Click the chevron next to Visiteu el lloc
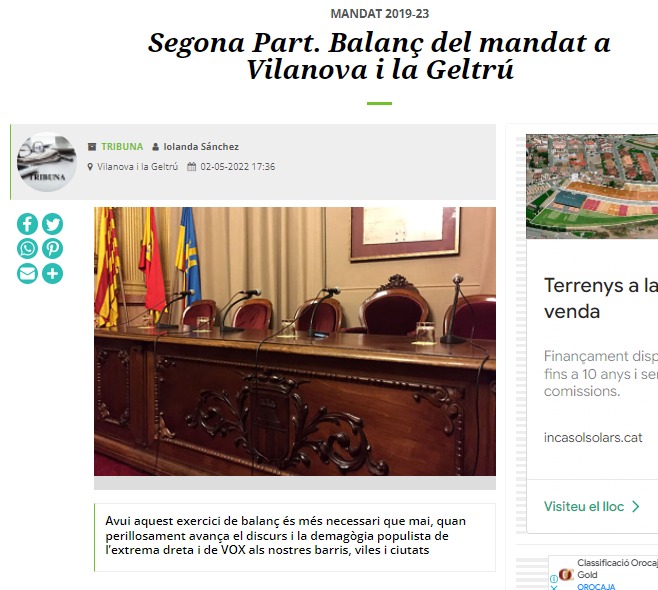 coord(636,506)
